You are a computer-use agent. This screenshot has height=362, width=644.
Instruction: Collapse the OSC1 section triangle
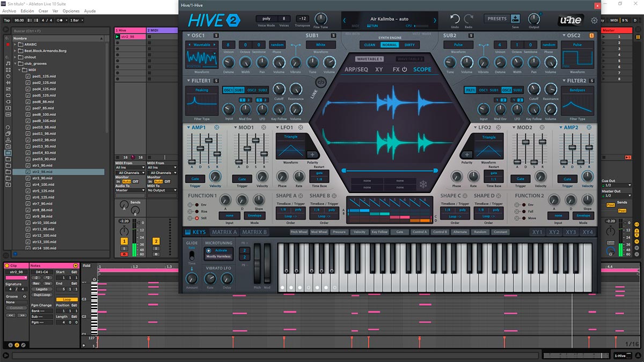(x=188, y=35)
